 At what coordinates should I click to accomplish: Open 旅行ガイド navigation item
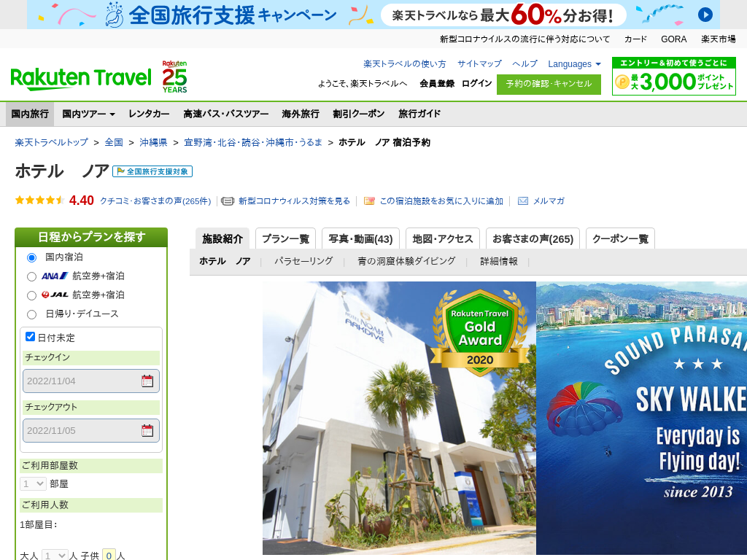click(x=419, y=114)
